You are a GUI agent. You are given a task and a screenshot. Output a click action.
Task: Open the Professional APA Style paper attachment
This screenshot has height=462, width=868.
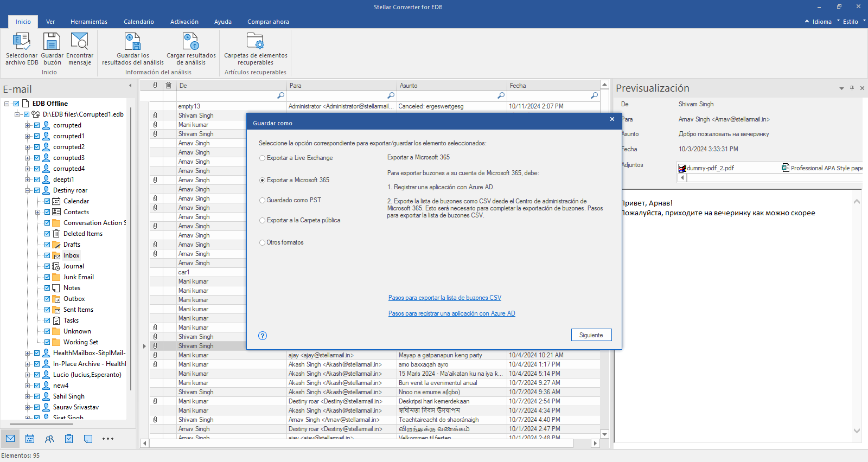click(x=822, y=168)
